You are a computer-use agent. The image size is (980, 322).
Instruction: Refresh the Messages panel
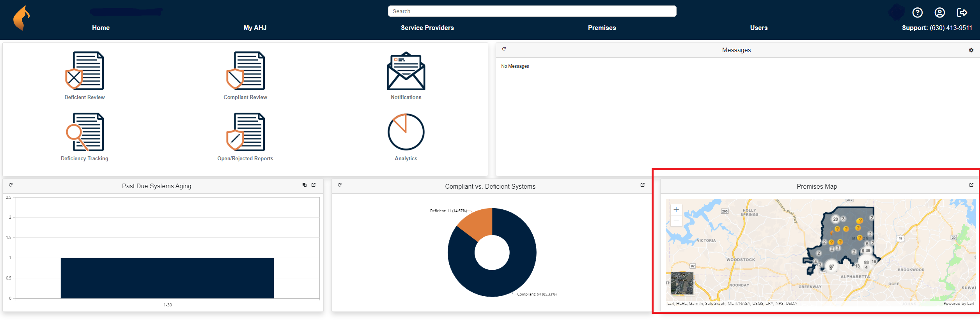(504, 49)
